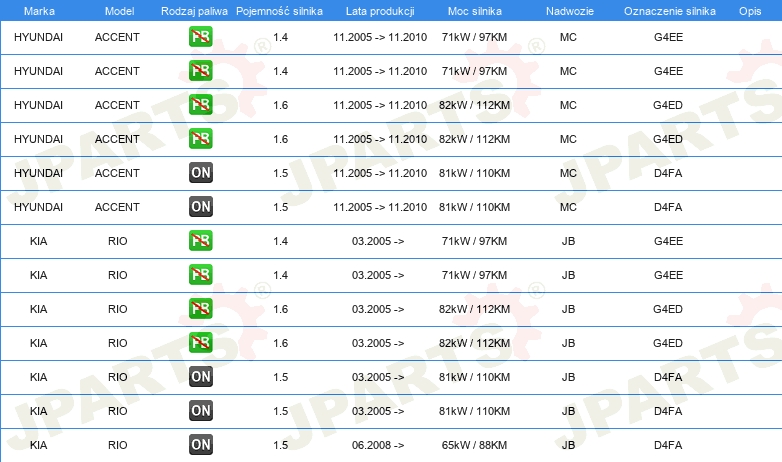The image size is (782, 462).
Task: Click PB fuel icon in second Kia Rio 1.4 row
Action: (200, 274)
